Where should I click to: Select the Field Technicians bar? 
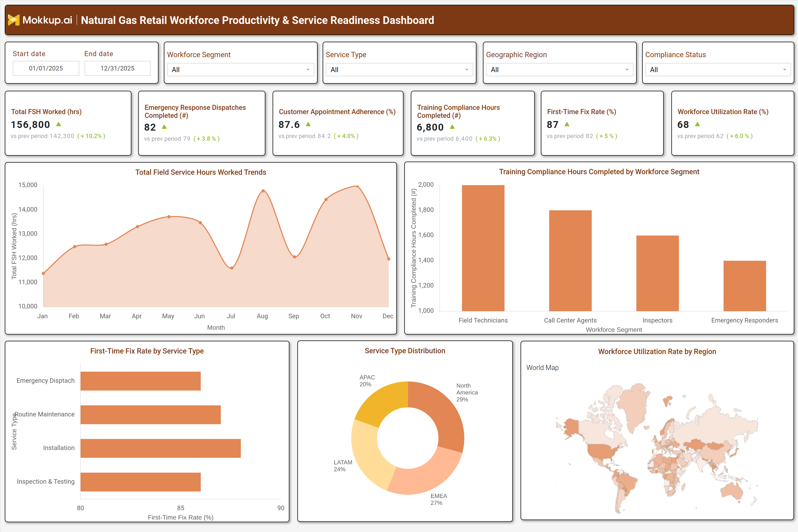pyautogui.click(x=483, y=248)
